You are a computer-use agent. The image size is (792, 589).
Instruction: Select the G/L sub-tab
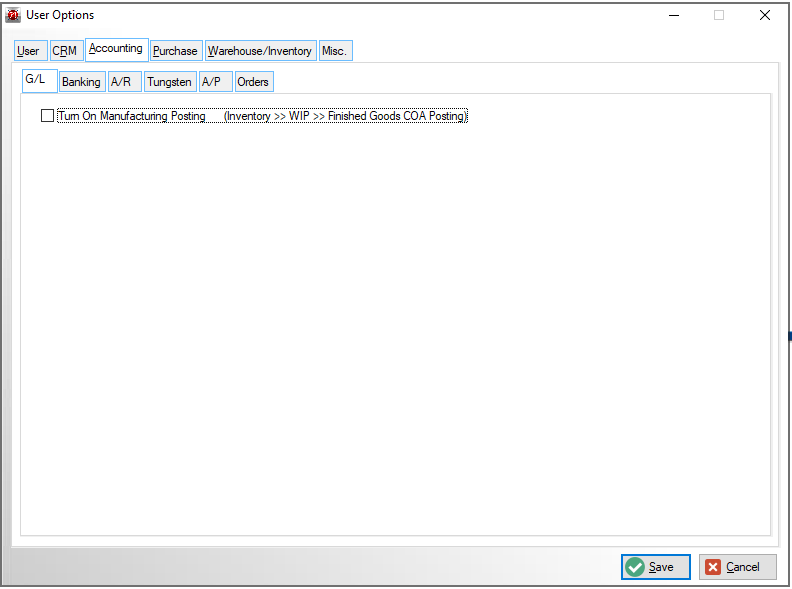pyautogui.click(x=39, y=80)
